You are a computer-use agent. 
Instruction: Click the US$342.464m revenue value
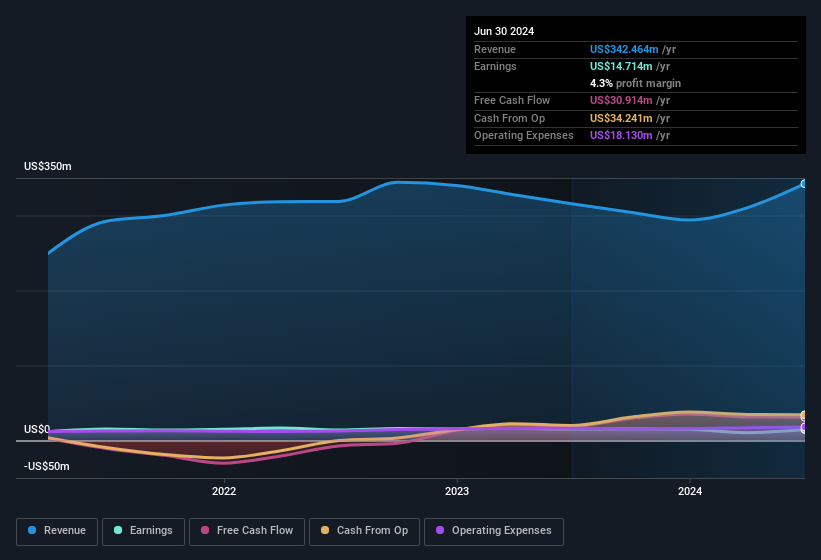[624, 49]
